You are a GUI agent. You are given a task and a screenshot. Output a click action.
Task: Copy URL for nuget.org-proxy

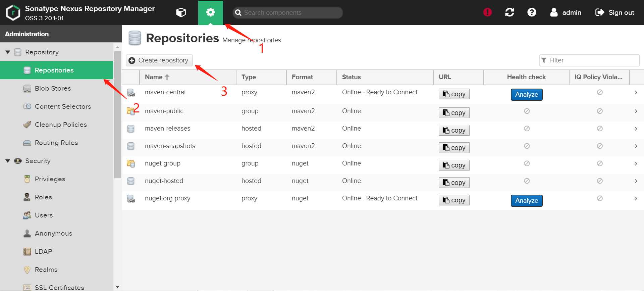(454, 200)
